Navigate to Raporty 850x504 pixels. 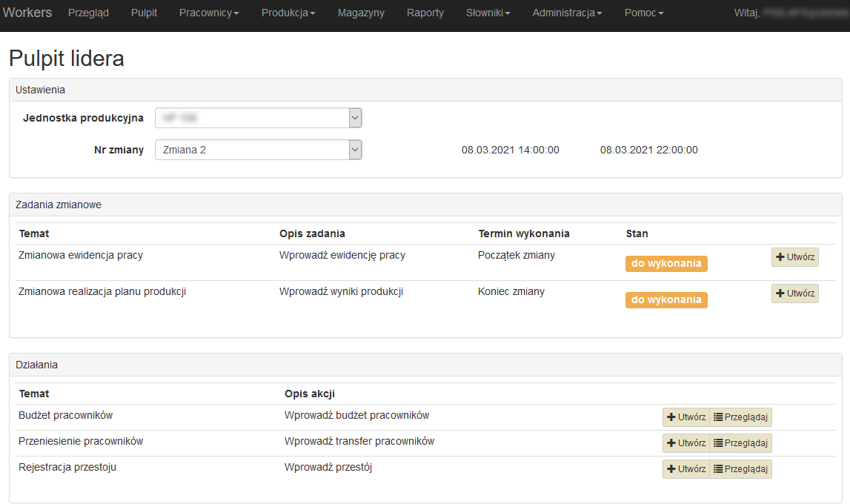click(425, 13)
